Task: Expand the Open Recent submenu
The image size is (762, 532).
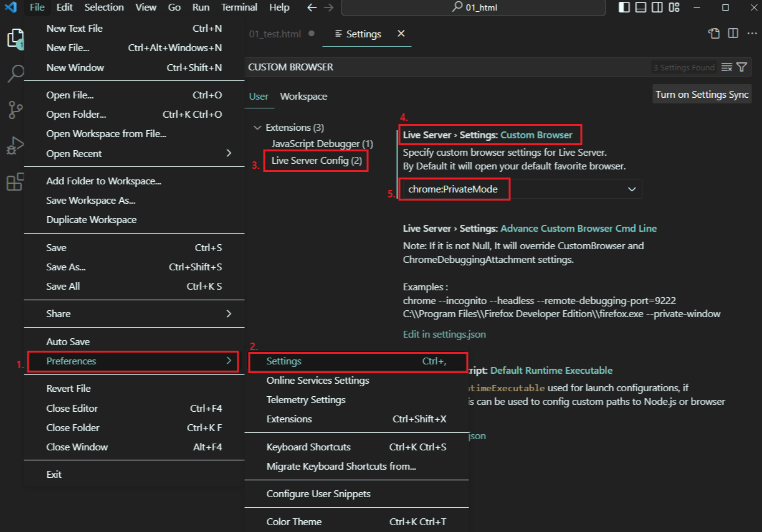Action: [x=133, y=153]
